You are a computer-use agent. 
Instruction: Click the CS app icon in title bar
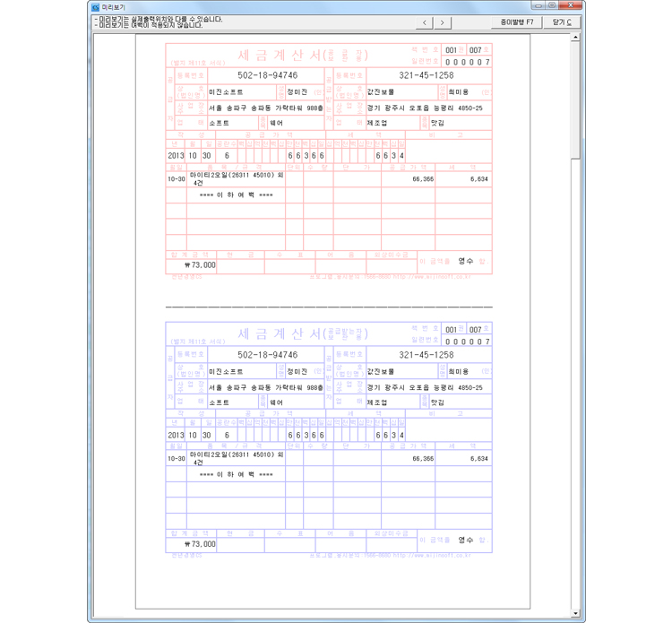point(95,7)
